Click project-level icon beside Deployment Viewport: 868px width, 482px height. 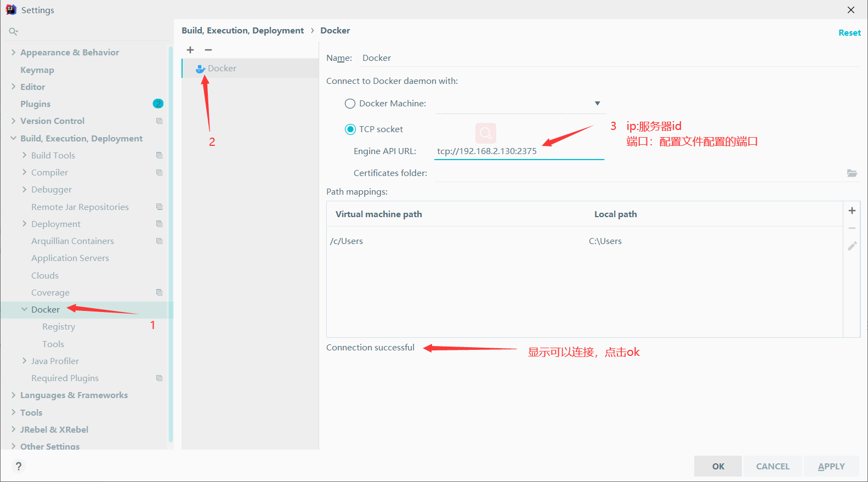160,224
